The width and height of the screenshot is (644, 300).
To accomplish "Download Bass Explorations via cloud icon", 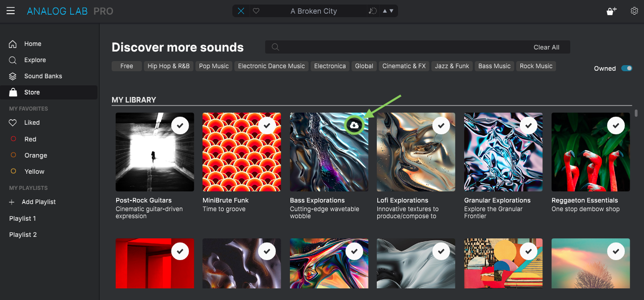I will pyautogui.click(x=354, y=125).
